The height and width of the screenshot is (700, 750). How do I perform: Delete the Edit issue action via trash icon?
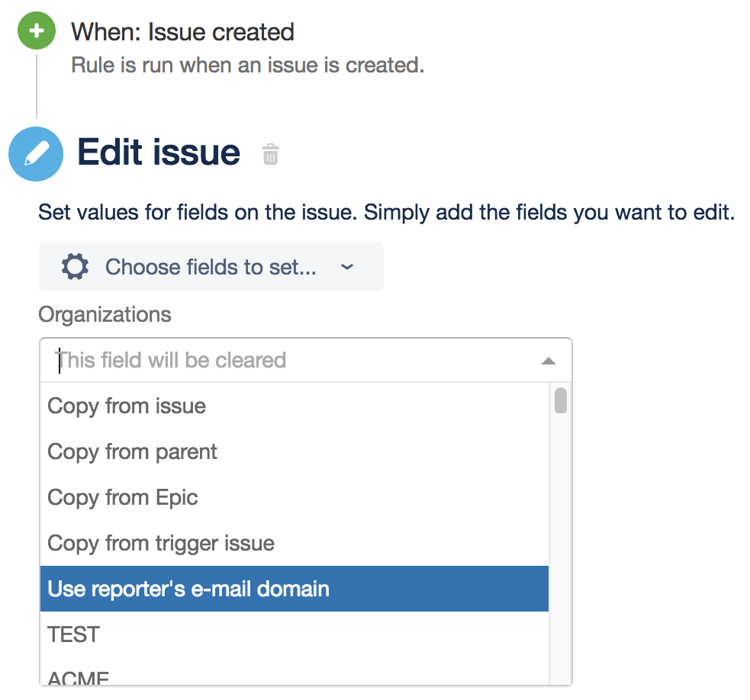pos(271,154)
